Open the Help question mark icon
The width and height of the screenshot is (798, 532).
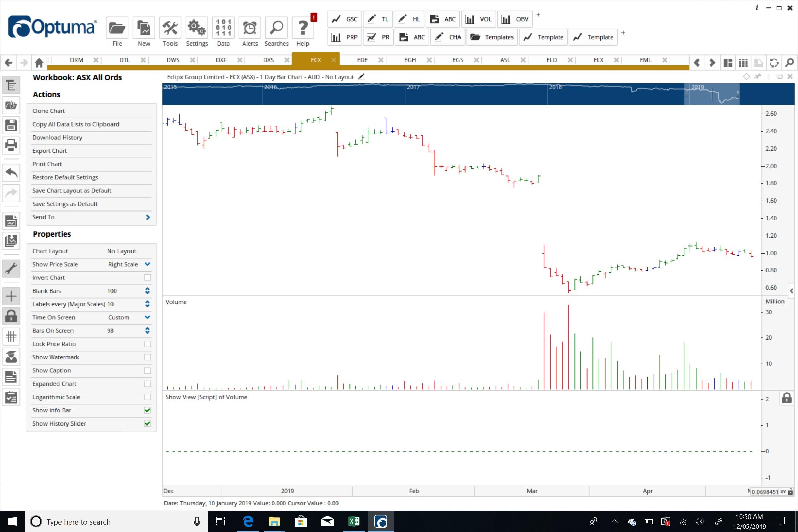point(303,28)
